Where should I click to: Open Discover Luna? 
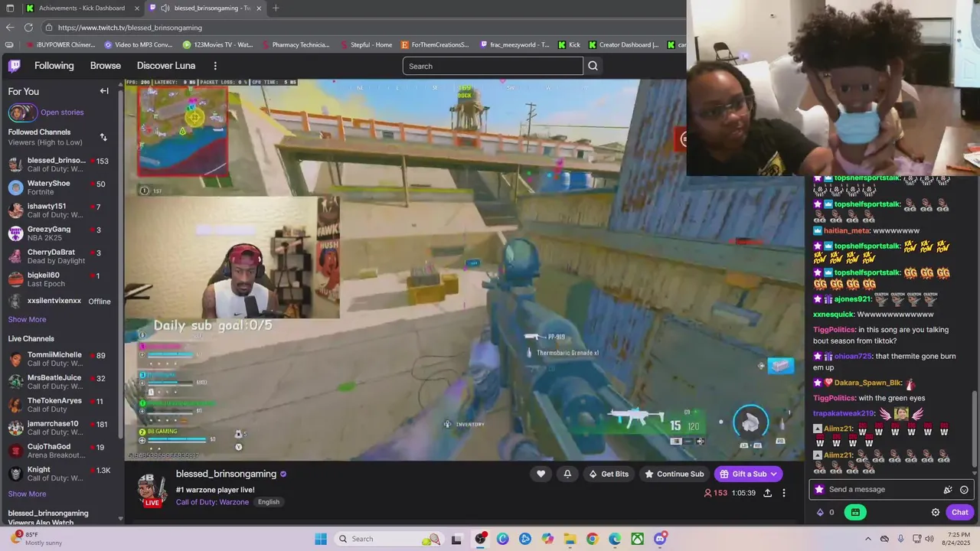pos(166,66)
